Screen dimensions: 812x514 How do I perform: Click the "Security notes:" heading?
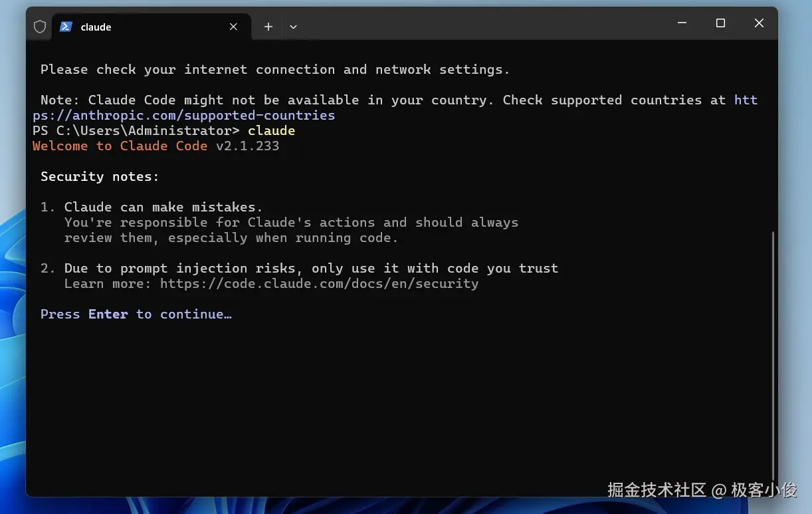[x=100, y=176]
